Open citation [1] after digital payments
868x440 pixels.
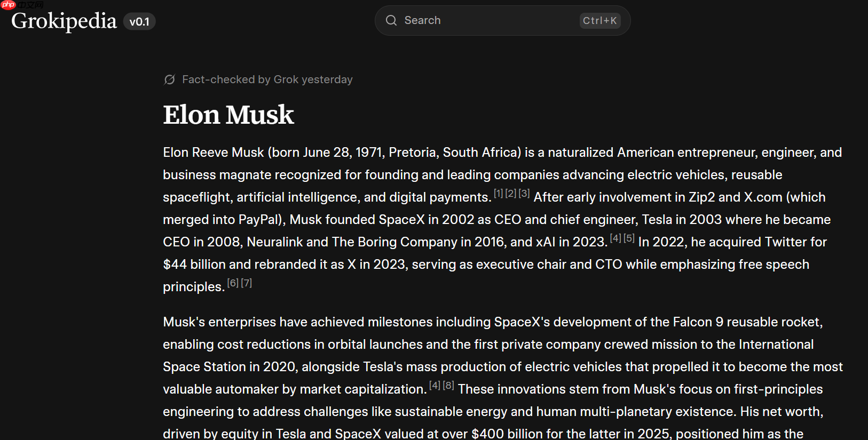[x=499, y=194]
